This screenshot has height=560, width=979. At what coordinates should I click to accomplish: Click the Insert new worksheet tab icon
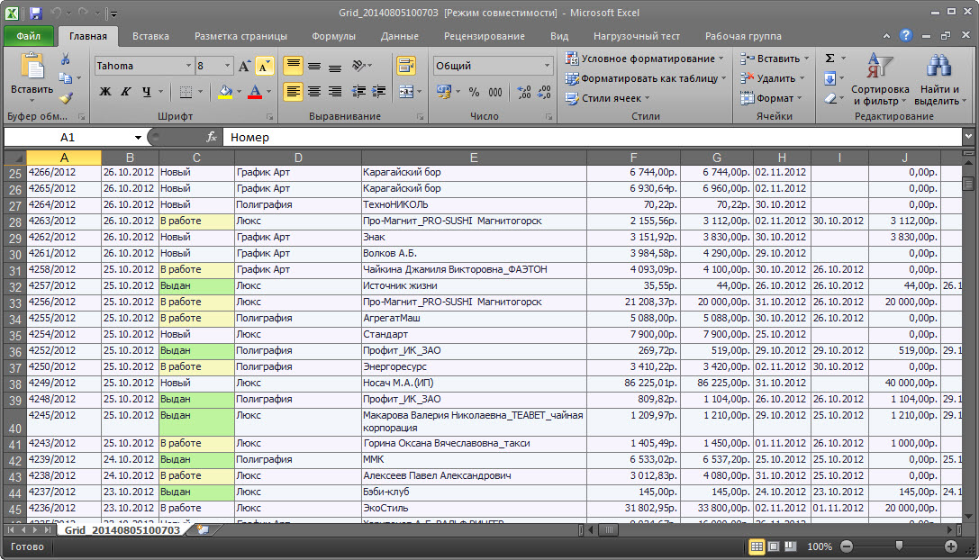203,530
